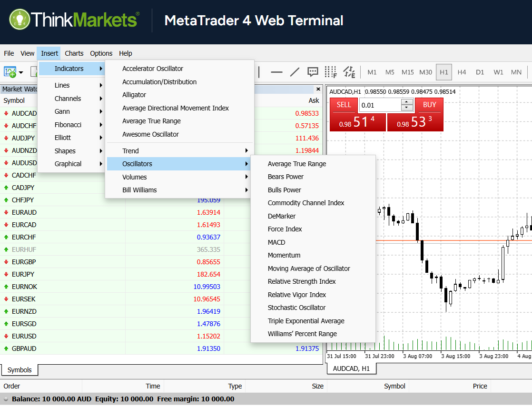Select the horizontal line drawing tool
Screen dimensions: 532x418
click(x=276, y=72)
